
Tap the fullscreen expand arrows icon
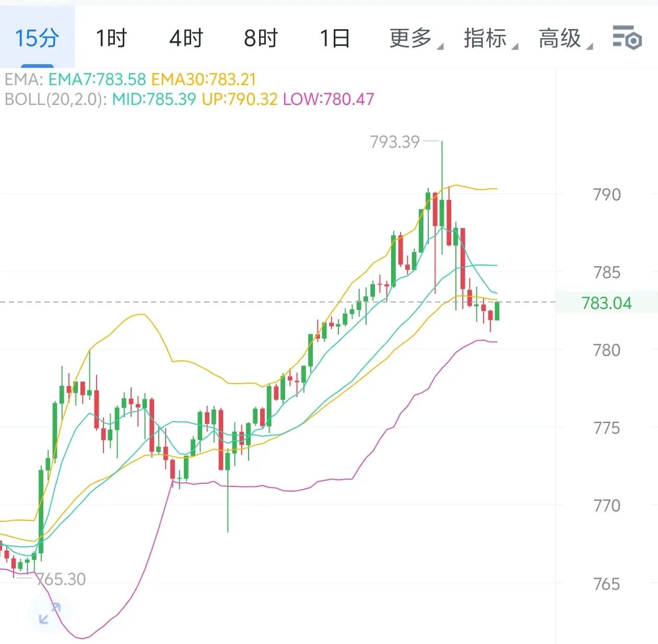50,613
